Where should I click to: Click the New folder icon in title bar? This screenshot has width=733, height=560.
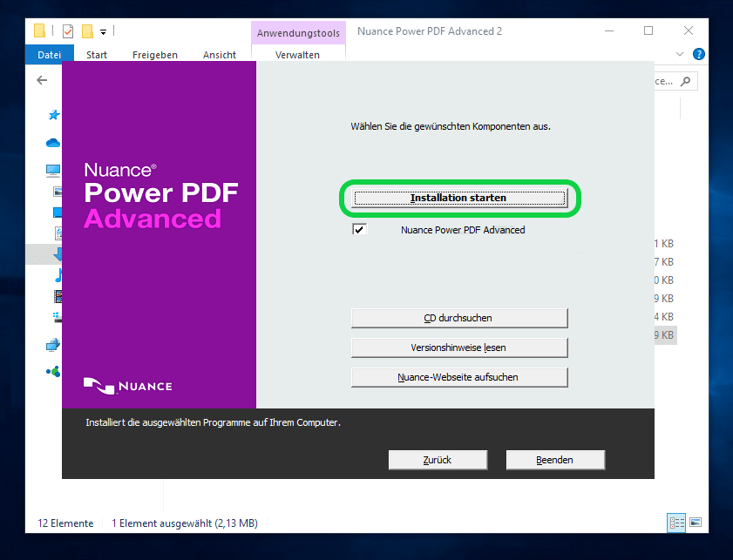click(x=87, y=31)
